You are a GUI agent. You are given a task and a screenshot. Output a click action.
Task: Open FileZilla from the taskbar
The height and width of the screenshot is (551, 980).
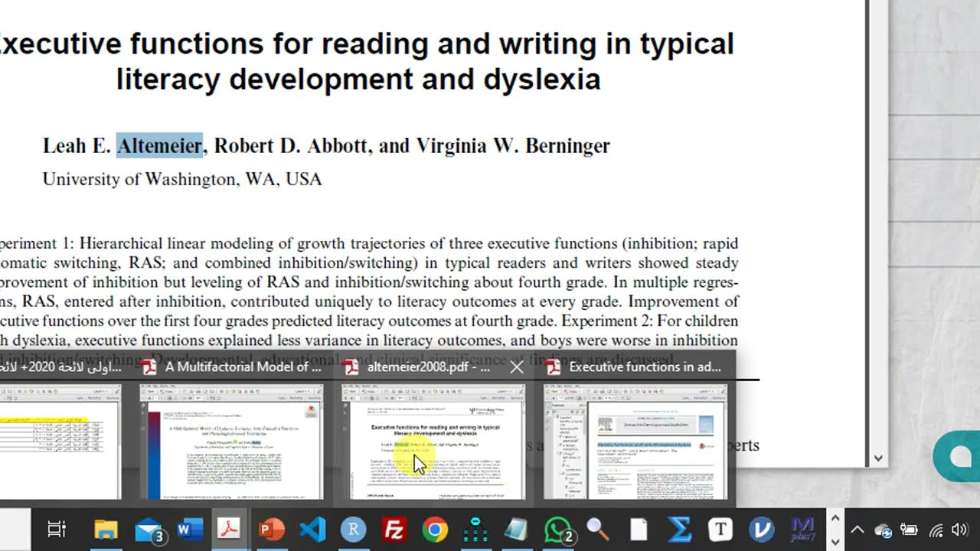coord(394,530)
